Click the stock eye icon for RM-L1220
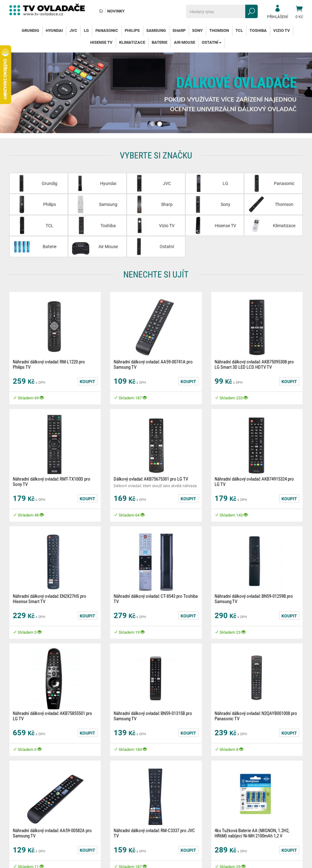 coord(42,398)
